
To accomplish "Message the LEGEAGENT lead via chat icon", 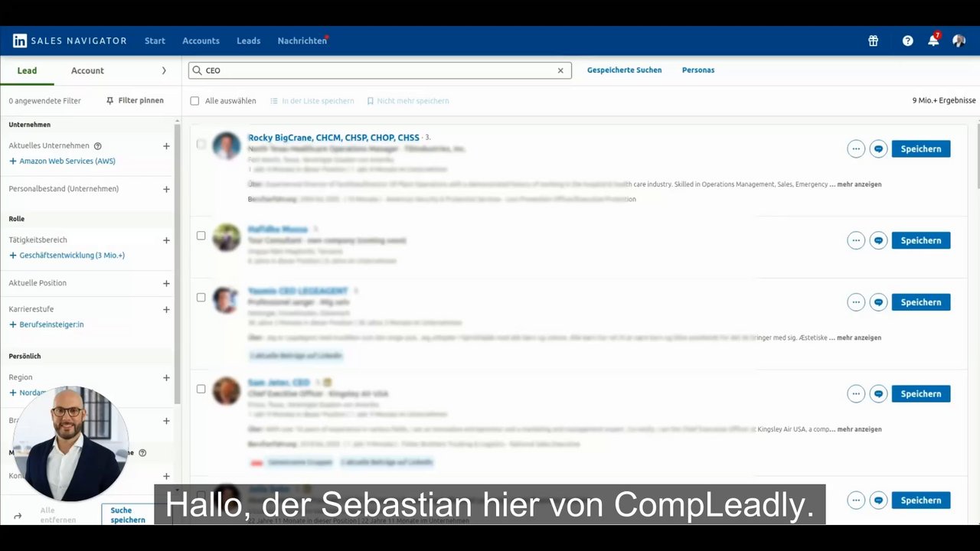I will click(x=878, y=302).
